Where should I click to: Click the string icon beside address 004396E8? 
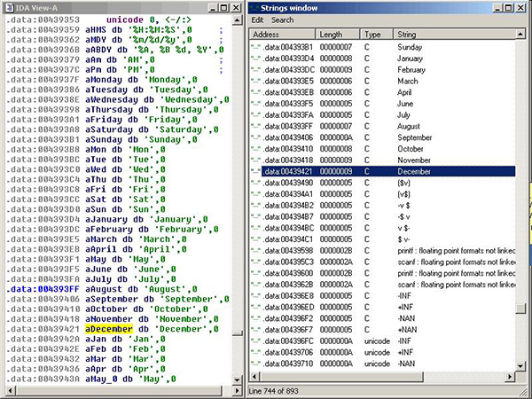(x=256, y=296)
